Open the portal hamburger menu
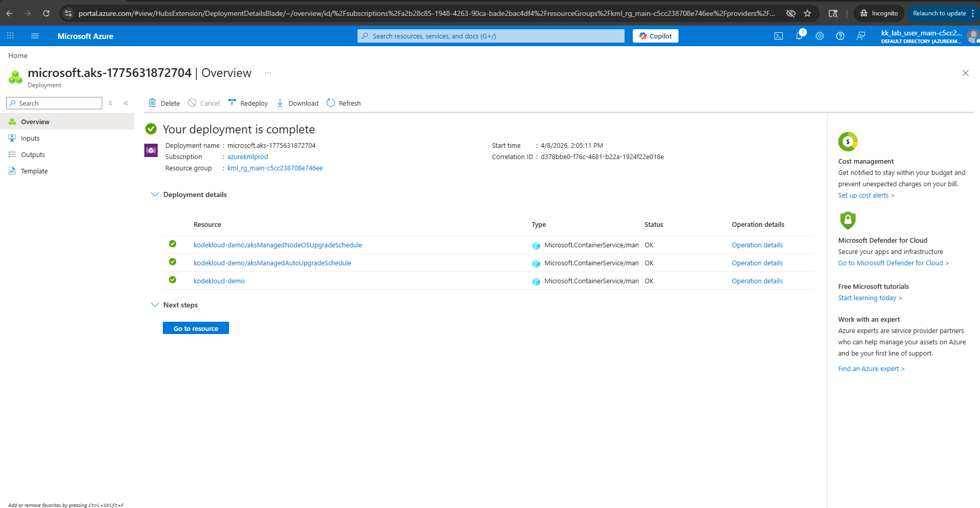The width and height of the screenshot is (980, 508). 35,36
